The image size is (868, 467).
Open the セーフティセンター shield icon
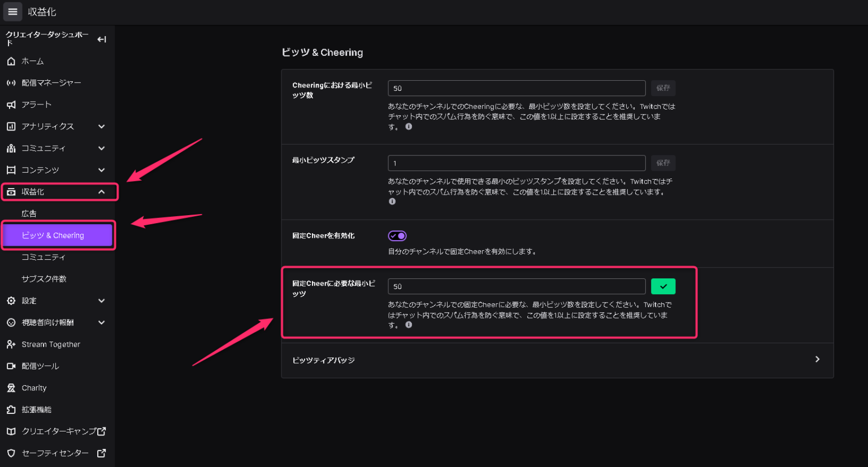pos(11,453)
